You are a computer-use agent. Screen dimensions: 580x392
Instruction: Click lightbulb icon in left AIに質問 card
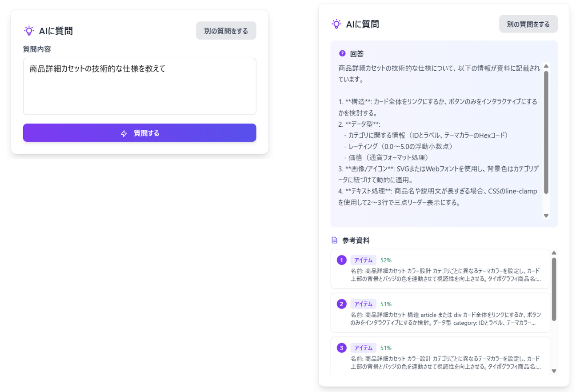click(x=29, y=31)
